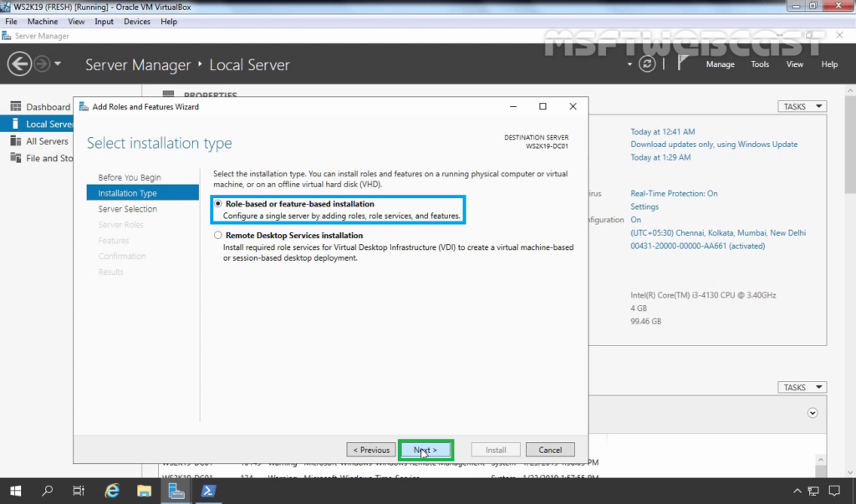Open the navigation history dropdown arrow

[58, 64]
